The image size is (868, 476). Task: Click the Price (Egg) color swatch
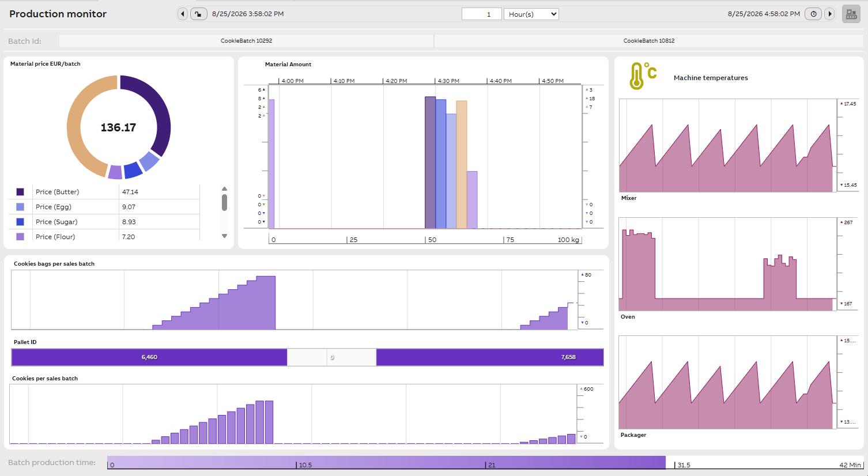(x=20, y=207)
